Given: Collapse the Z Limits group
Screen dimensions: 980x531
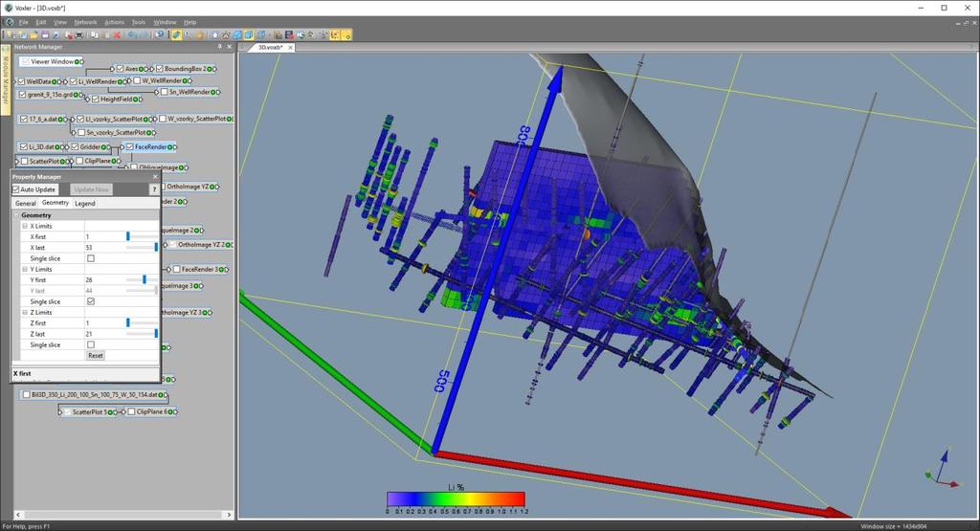Looking at the screenshot, I should [x=25, y=312].
